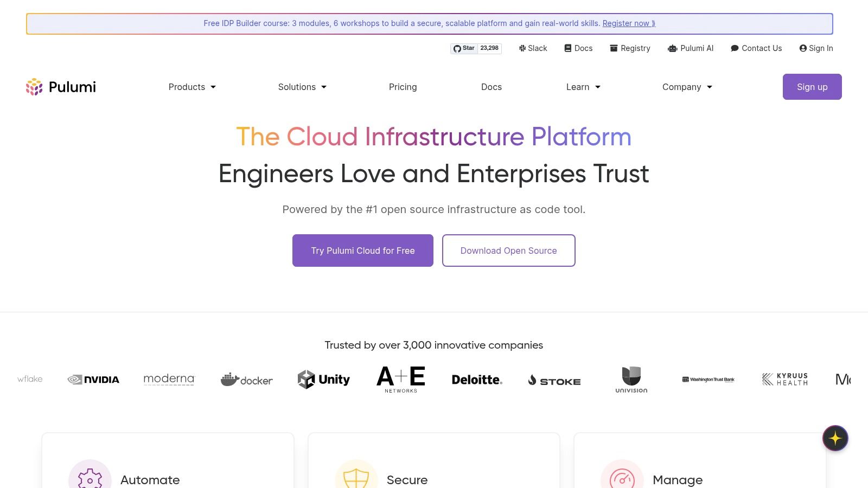Open the Slack community link
868x488 pixels.
click(x=533, y=48)
